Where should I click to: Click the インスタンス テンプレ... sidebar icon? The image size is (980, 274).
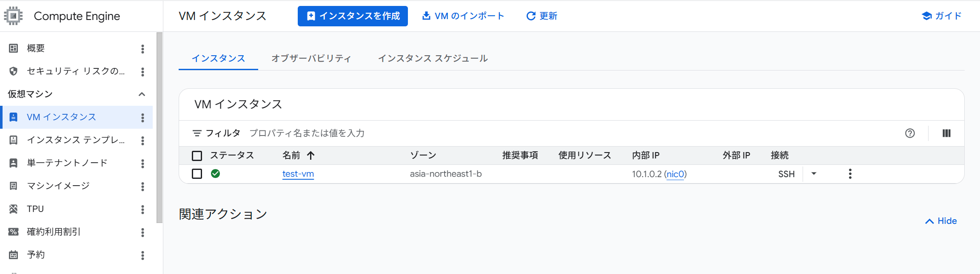pyautogui.click(x=14, y=140)
